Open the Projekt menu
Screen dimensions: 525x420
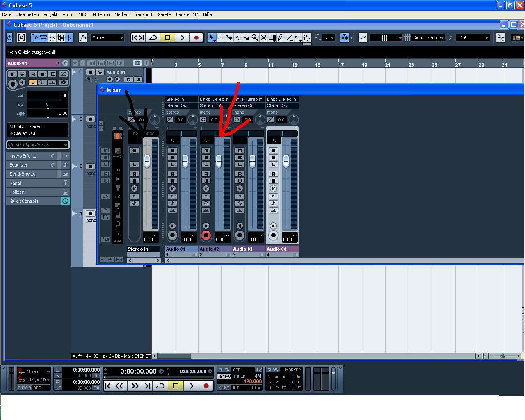(x=50, y=14)
